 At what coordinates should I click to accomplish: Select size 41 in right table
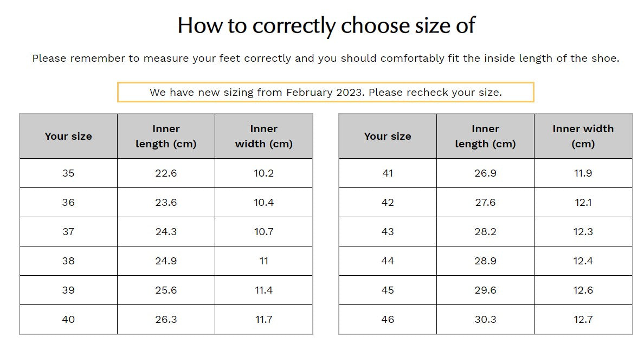[x=388, y=173]
